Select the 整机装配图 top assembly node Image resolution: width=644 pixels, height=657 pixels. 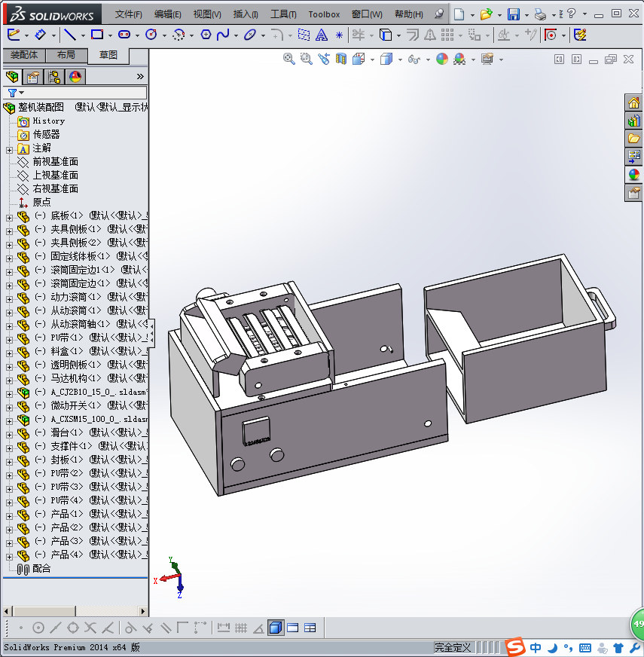[x=41, y=107]
